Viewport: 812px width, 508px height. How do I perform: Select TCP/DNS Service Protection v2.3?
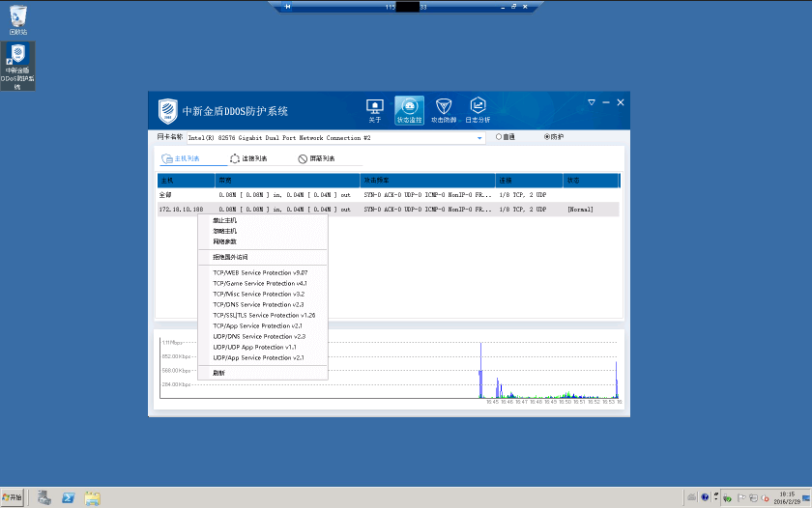(263, 304)
